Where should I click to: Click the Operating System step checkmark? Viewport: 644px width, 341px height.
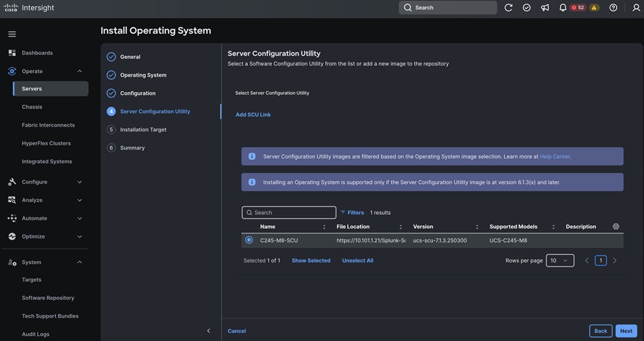point(111,75)
